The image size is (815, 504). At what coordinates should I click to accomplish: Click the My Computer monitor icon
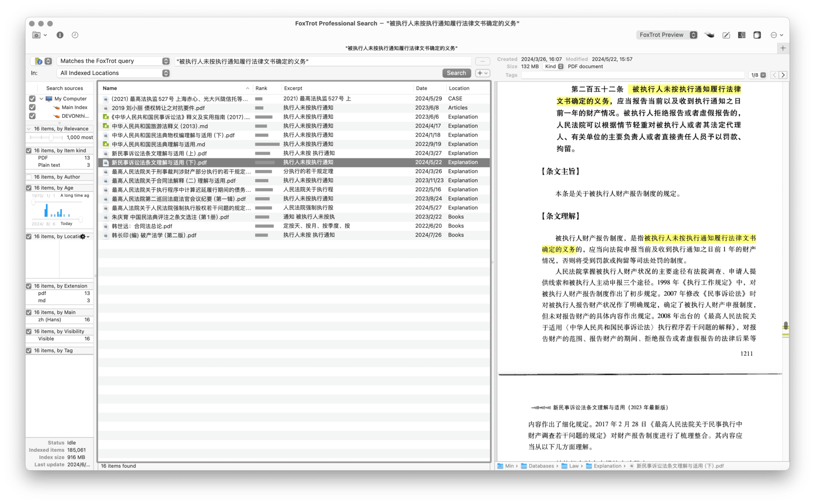(x=49, y=99)
